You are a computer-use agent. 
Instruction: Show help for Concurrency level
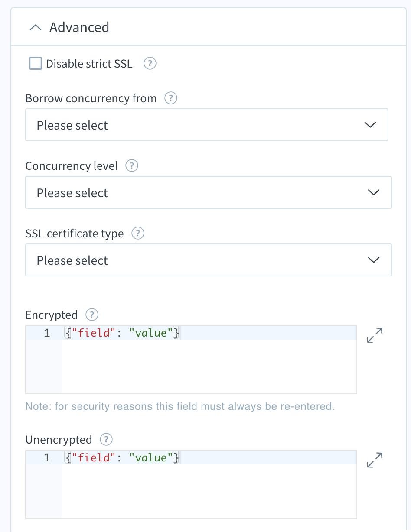click(x=131, y=166)
